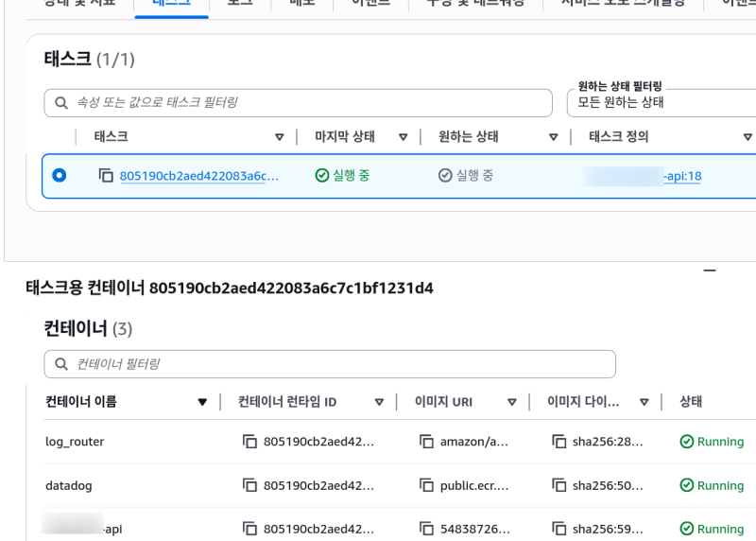Click the log_router container name

coord(75,442)
